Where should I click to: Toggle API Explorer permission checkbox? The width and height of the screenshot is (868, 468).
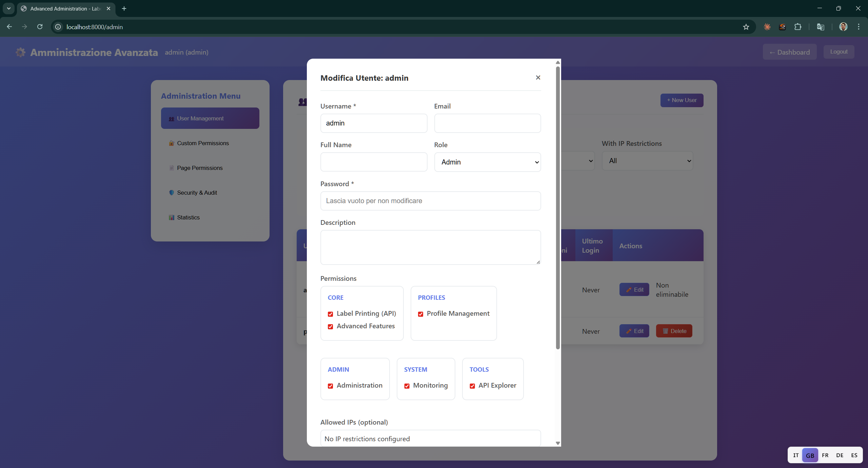click(472, 386)
